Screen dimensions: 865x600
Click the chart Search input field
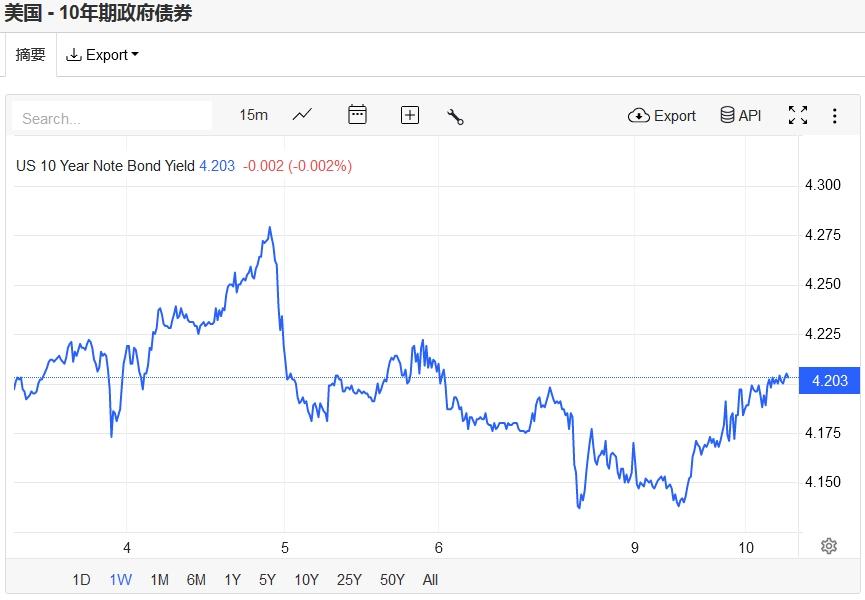112,117
